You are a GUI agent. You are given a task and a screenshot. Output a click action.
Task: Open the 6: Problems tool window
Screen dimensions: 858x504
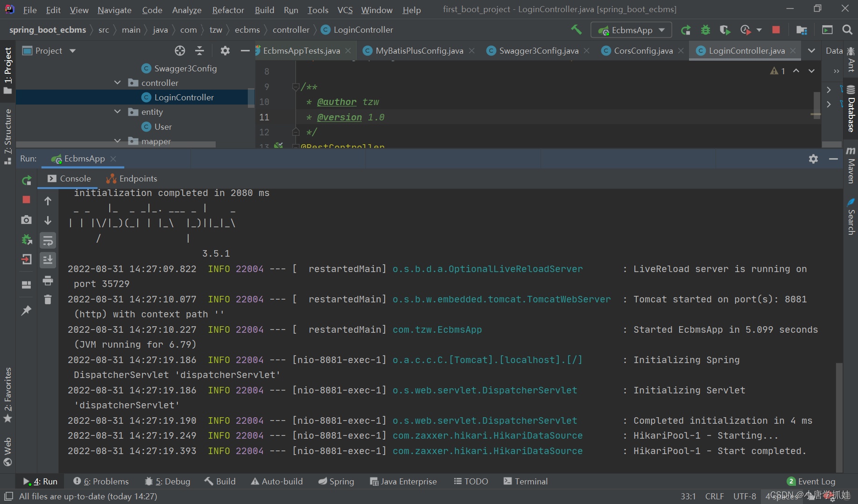(101, 481)
